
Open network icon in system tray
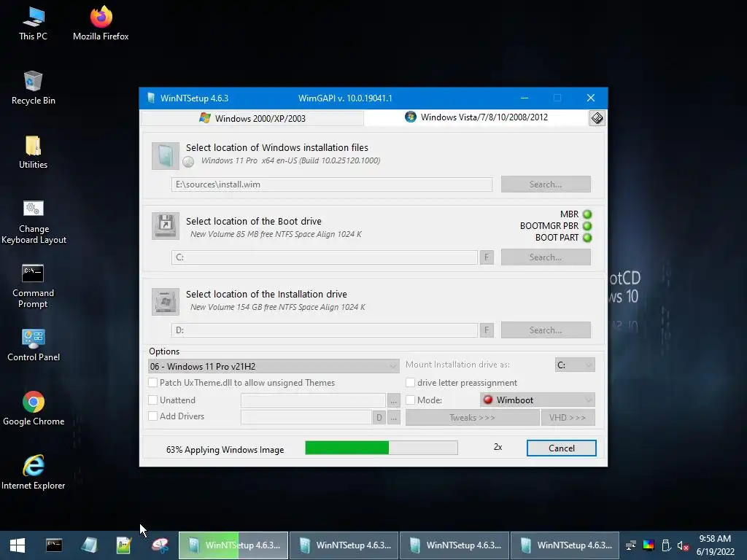(x=631, y=545)
